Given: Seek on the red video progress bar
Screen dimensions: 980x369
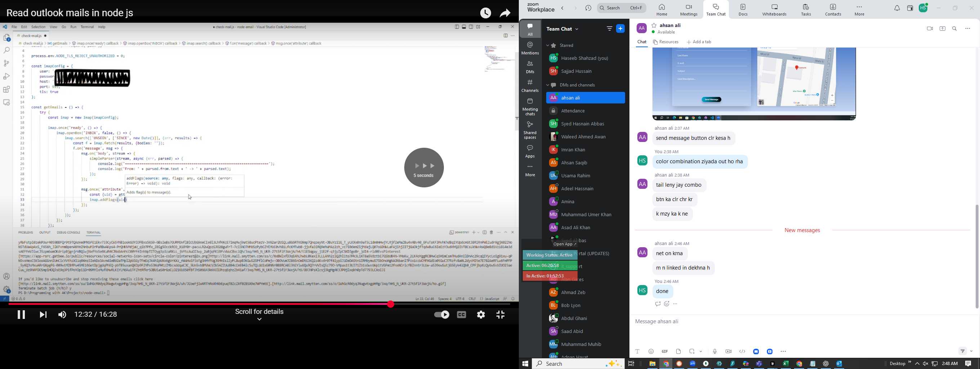Looking at the screenshot, I should click(x=259, y=304).
